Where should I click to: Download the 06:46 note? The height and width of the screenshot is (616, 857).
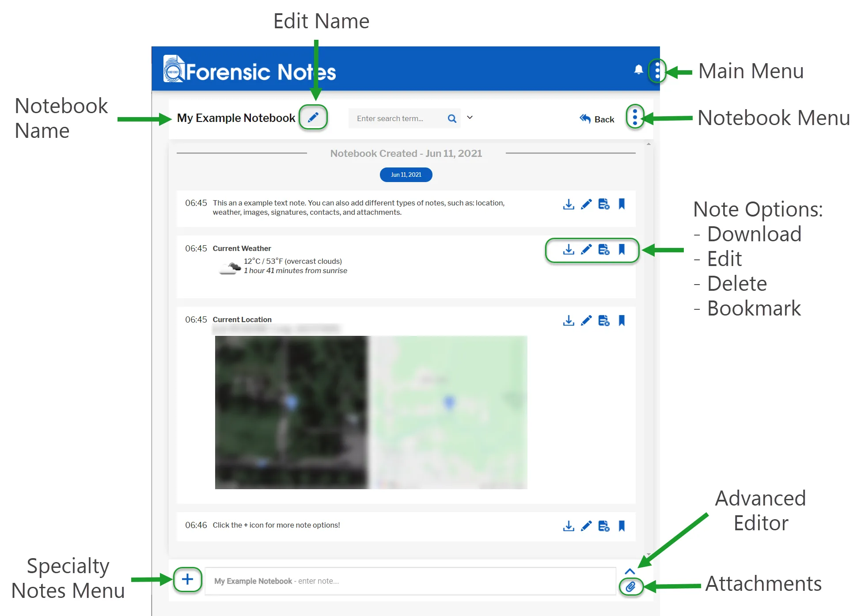pyautogui.click(x=569, y=526)
